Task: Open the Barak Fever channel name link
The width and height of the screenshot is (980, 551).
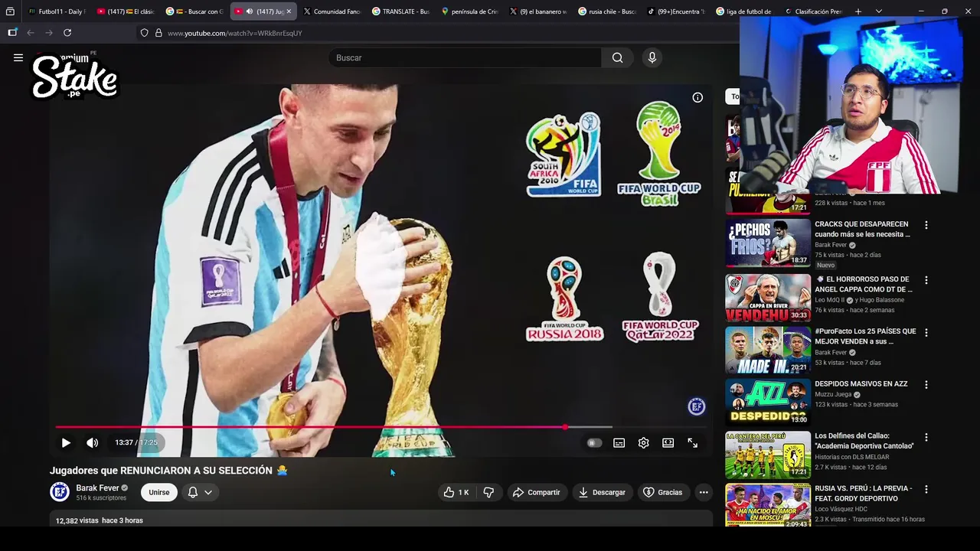Action: 97,487
